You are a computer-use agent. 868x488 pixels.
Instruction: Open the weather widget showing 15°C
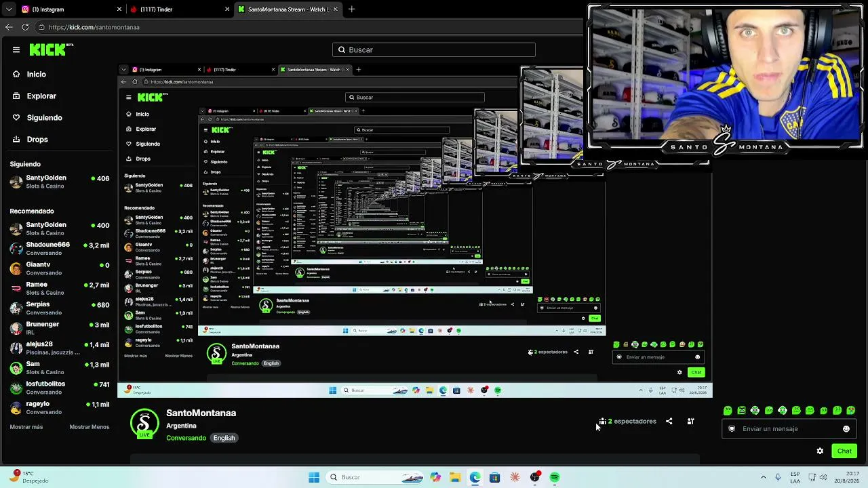point(27,477)
